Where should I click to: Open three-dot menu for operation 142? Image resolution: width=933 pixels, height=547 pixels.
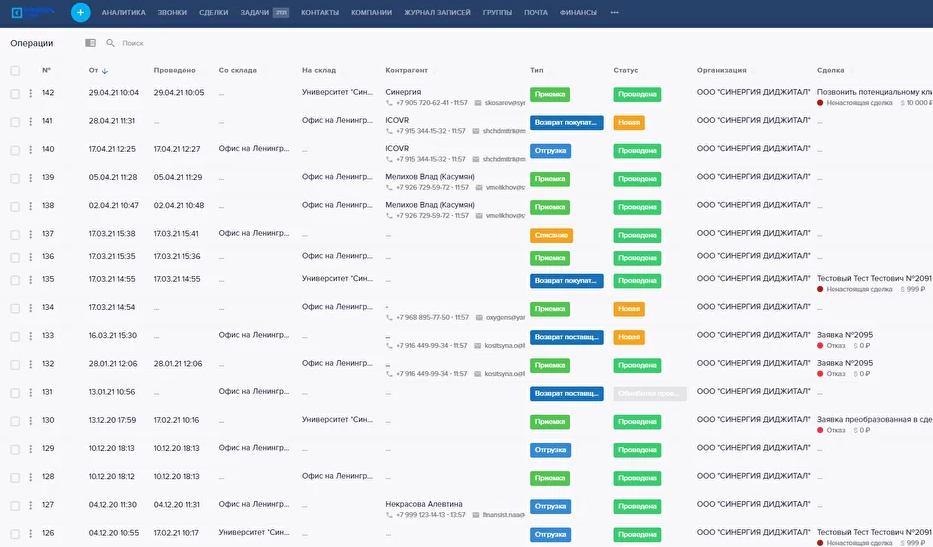click(x=30, y=94)
